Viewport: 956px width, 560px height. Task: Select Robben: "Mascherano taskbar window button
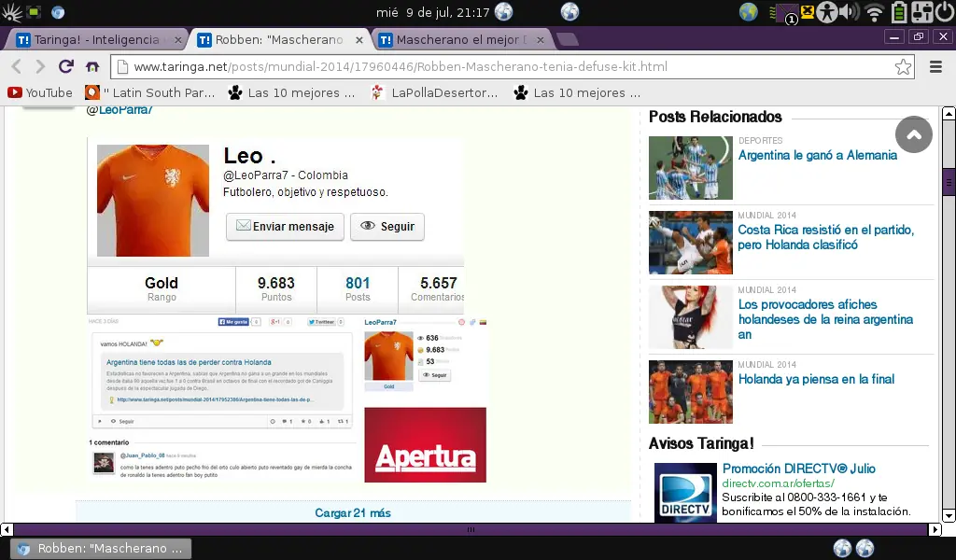(102, 549)
